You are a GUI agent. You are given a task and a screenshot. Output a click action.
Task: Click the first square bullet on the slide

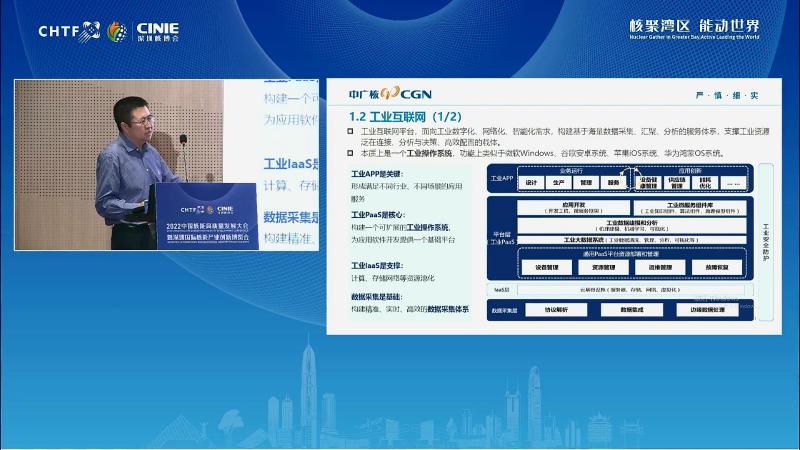point(351,131)
